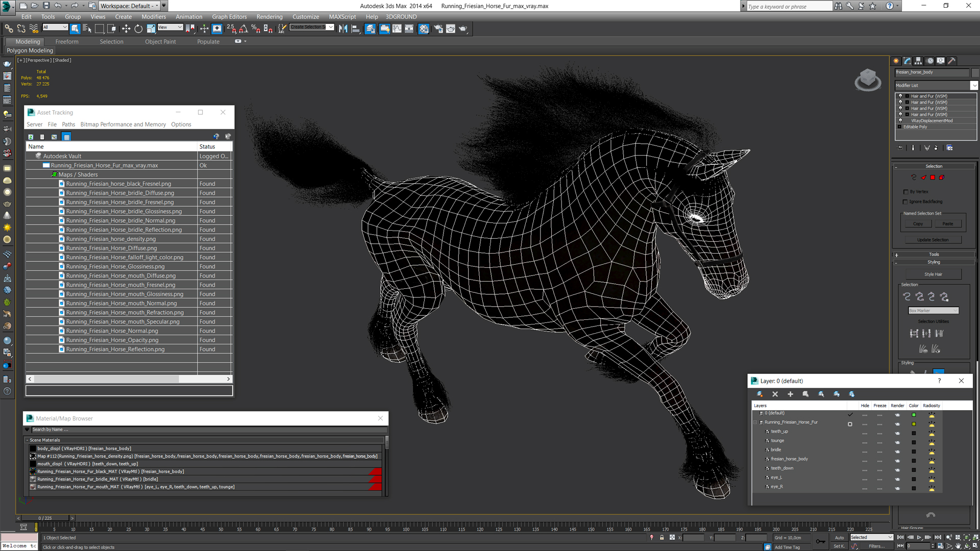
Task: Open the Mirror tool
Action: [343, 29]
